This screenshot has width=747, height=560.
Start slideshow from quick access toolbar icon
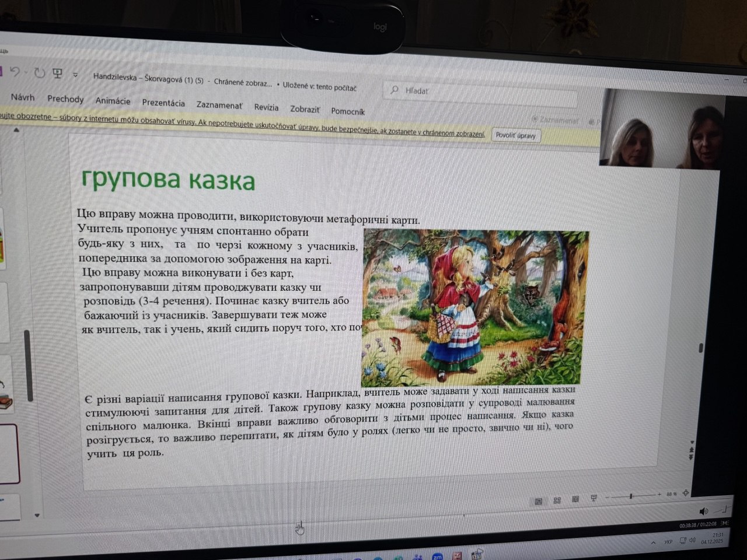click(x=57, y=73)
